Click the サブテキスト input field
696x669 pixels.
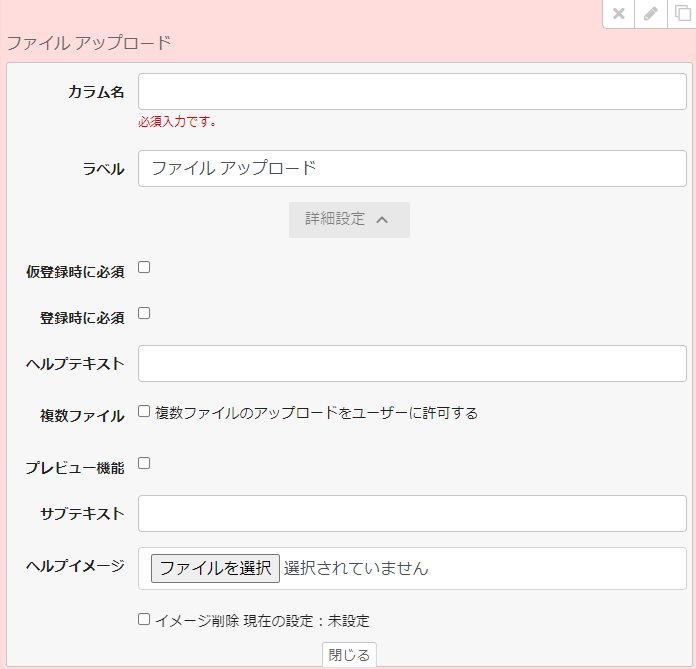click(x=412, y=513)
